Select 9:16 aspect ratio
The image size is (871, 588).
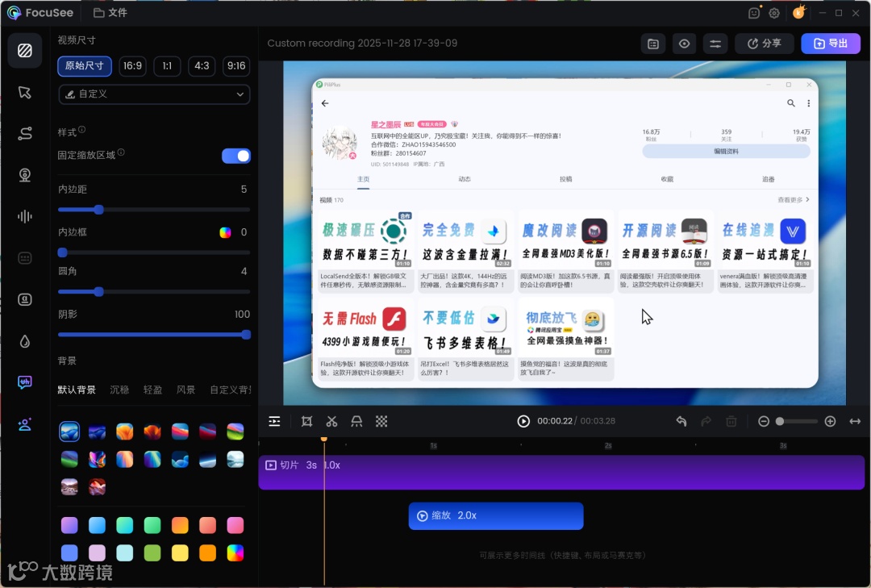click(236, 65)
